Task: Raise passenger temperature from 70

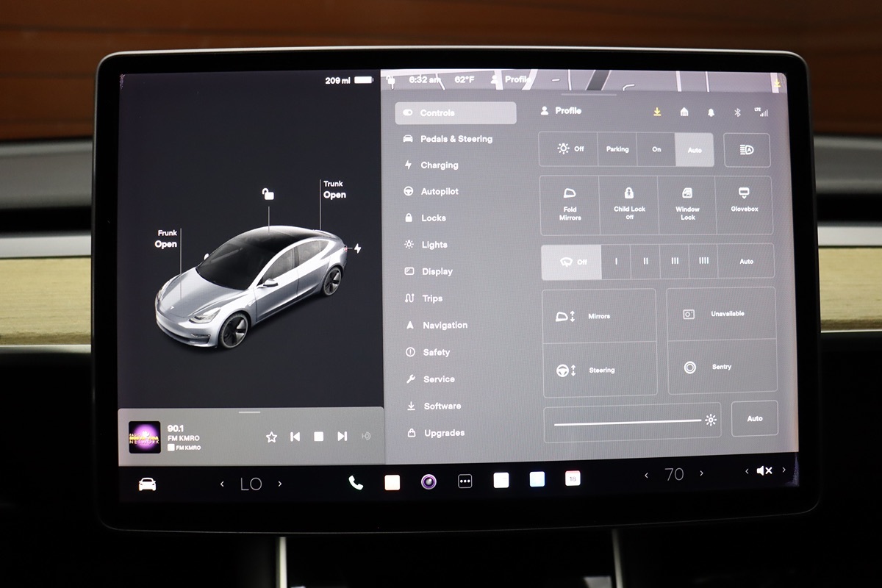Action: tap(702, 474)
